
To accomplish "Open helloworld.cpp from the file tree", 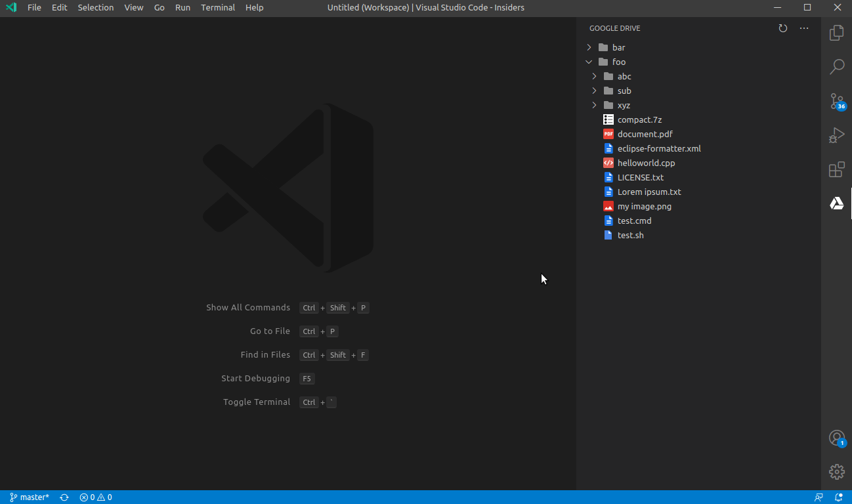I will click(646, 163).
